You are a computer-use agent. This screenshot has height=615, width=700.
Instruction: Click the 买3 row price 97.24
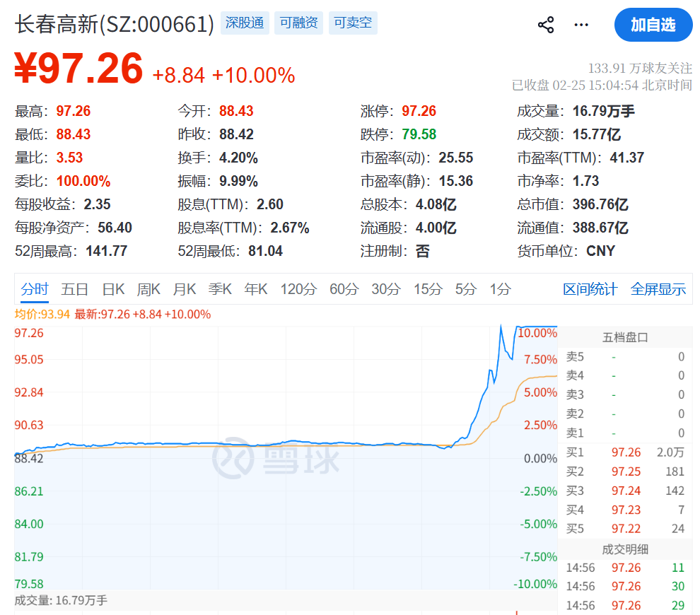pyautogui.click(x=626, y=491)
